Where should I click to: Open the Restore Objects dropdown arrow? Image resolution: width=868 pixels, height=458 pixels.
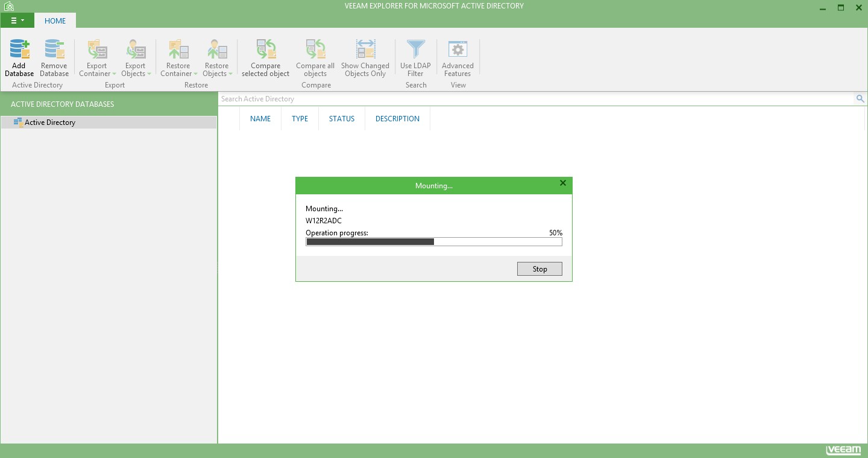[x=230, y=74]
